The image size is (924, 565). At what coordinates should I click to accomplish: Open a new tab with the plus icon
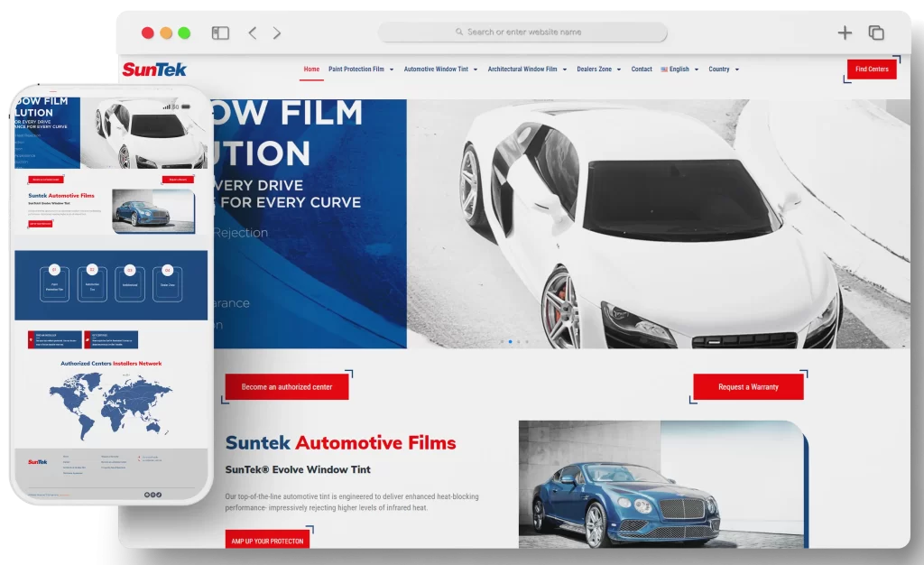(x=845, y=32)
